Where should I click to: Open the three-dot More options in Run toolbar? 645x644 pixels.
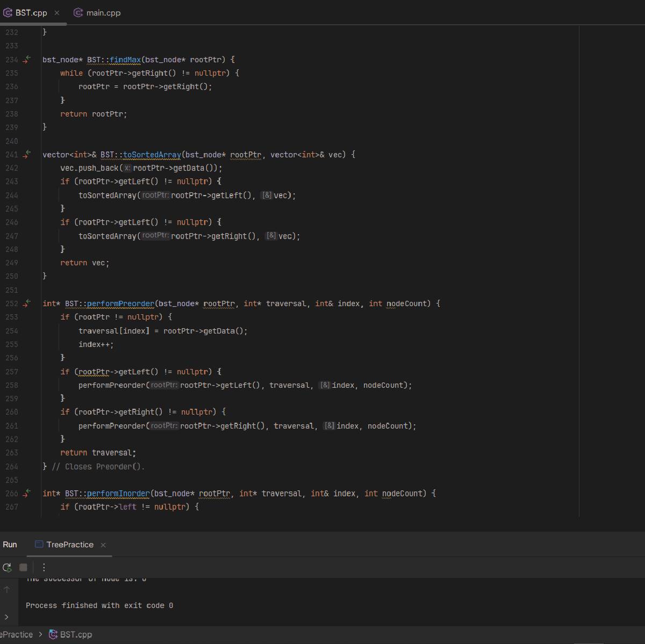(x=44, y=567)
